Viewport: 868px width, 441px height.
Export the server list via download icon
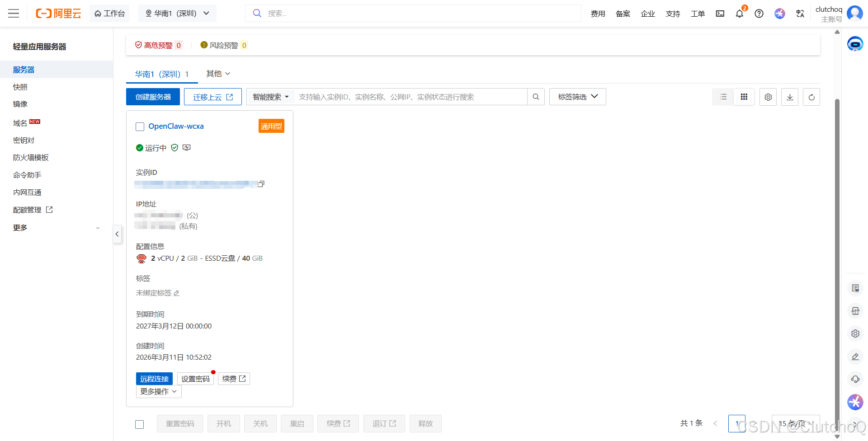(790, 97)
